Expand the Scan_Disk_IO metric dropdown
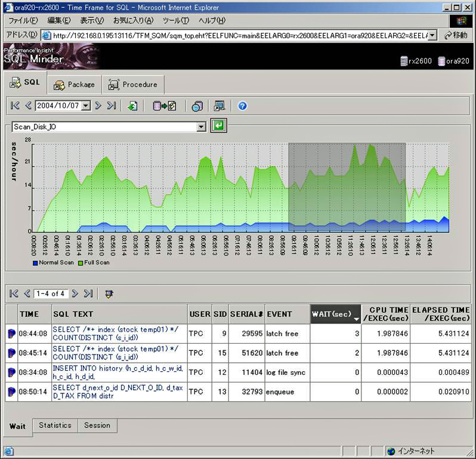This screenshot has width=476, height=459. point(201,127)
